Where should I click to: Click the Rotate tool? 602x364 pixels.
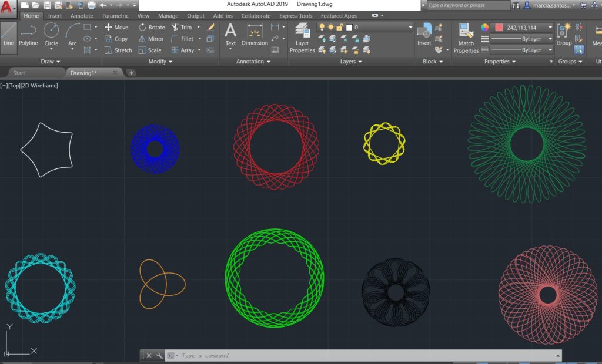pyautogui.click(x=152, y=27)
